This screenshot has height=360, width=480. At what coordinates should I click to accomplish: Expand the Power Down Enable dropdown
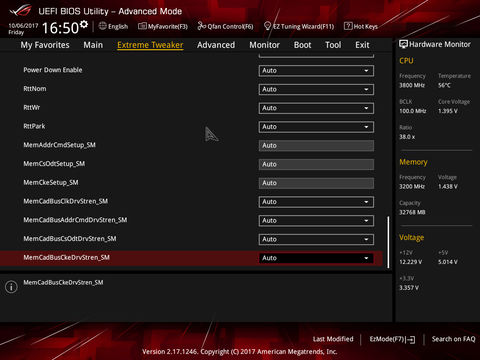click(x=316, y=71)
